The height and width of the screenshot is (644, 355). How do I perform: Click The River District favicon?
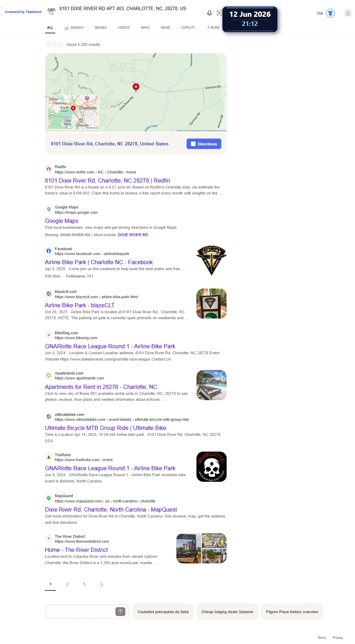[49, 539]
